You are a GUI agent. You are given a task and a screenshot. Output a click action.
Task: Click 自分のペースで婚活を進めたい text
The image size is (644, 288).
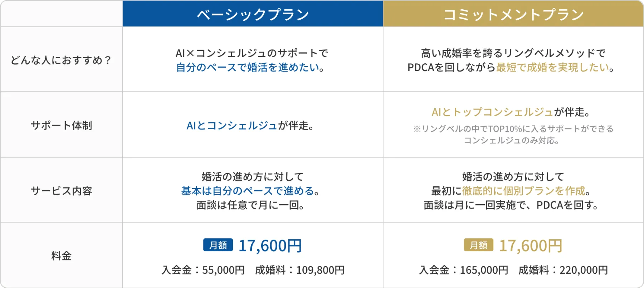click(x=248, y=67)
